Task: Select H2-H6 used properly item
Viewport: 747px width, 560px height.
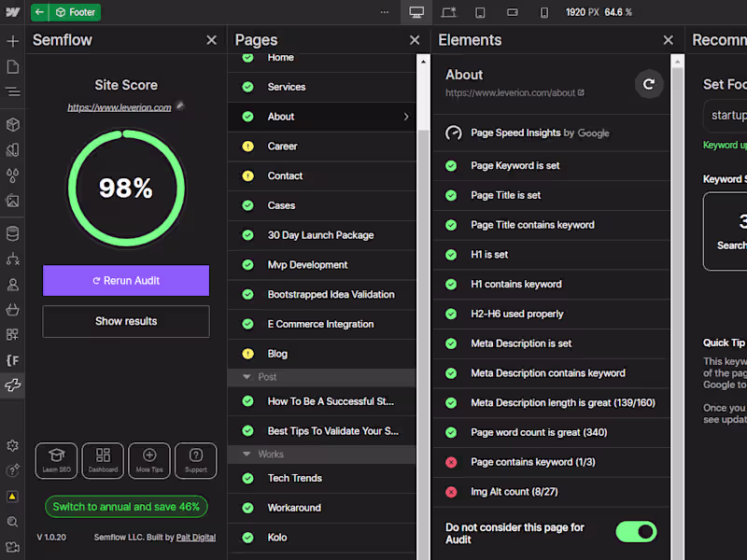Action: tap(551, 314)
